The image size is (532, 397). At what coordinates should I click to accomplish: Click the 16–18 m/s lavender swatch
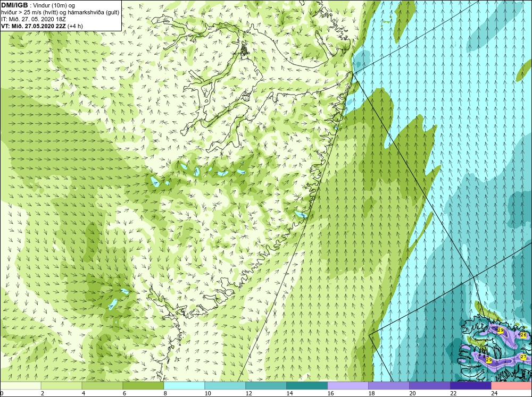(x=348, y=385)
